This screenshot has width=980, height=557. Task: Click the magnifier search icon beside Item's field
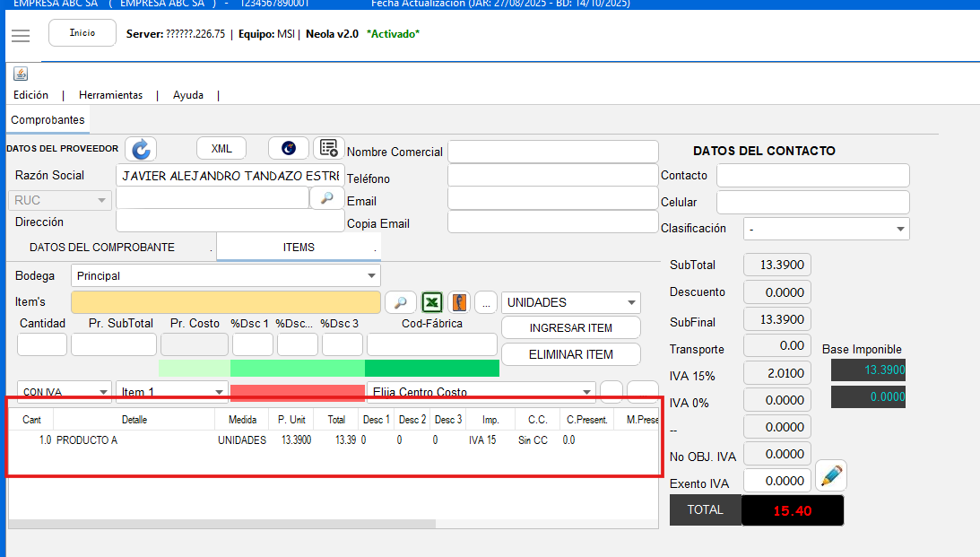coord(402,302)
